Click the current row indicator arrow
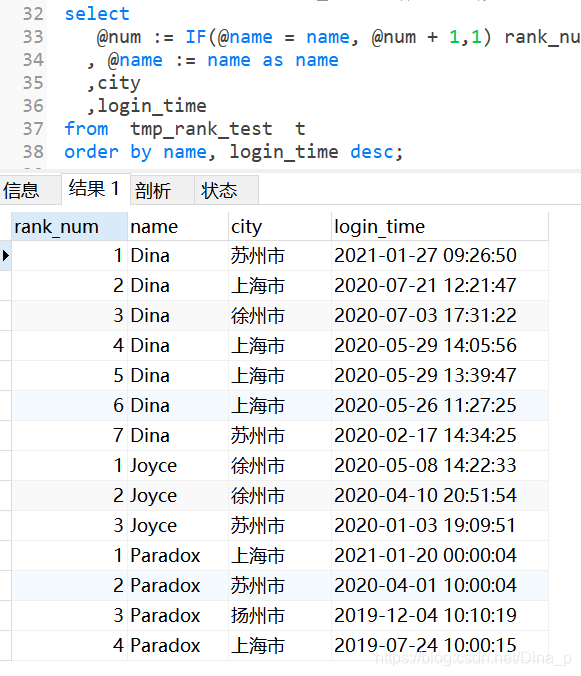The image size is (581, 676). tap(6, 256)
